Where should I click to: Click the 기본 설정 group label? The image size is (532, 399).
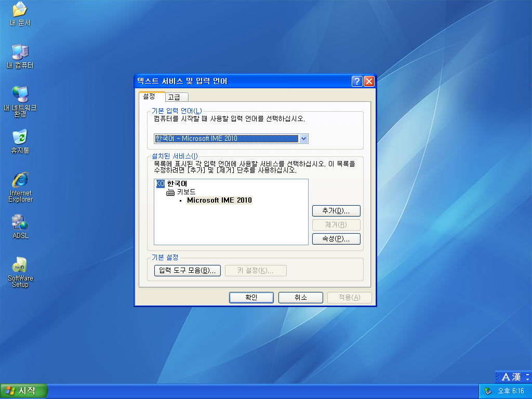[165, 258]
